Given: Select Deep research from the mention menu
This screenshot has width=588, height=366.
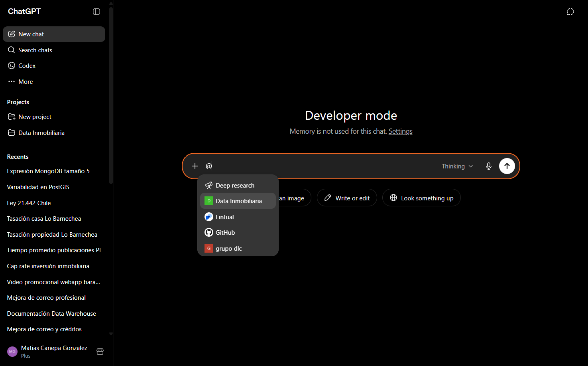Looking at the screenshot, I should (238, 185).
